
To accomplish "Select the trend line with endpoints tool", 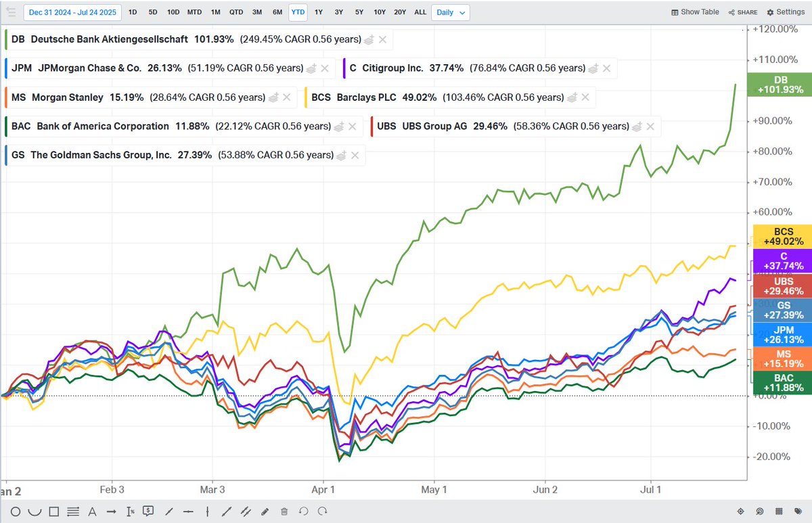I will point(227,511).
